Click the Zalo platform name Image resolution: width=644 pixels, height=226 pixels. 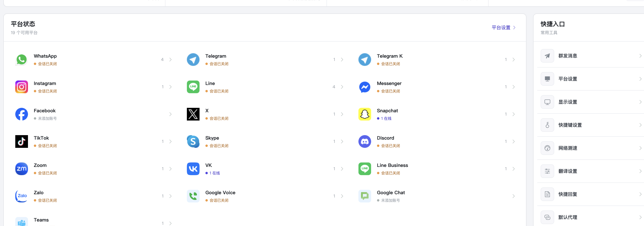point(39,193)
